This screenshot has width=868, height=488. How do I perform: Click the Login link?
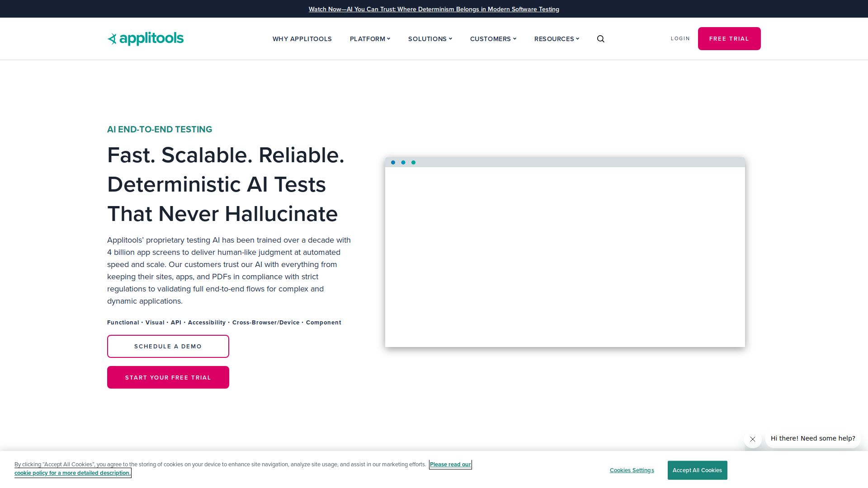[680, 38]
